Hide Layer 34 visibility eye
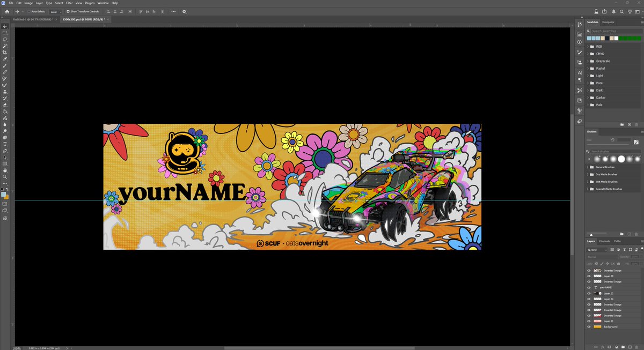 click(589, 299)
